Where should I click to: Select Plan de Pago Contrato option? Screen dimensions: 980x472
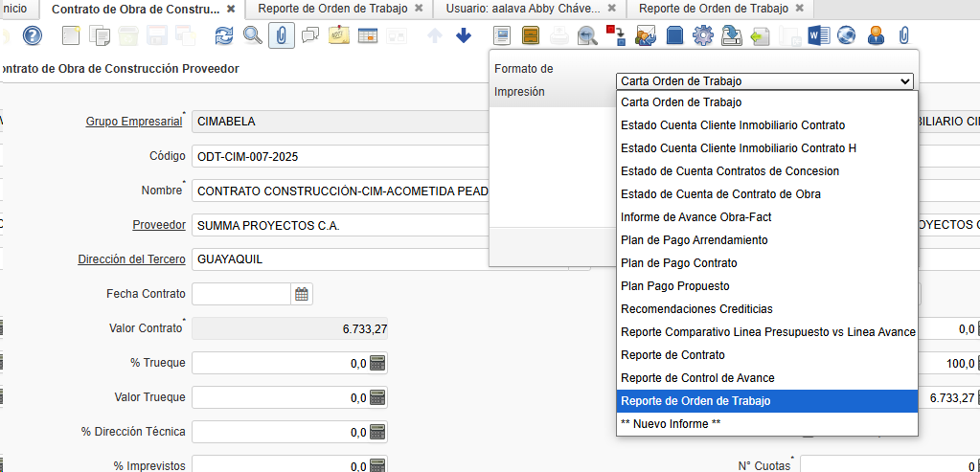pos(678,263)
